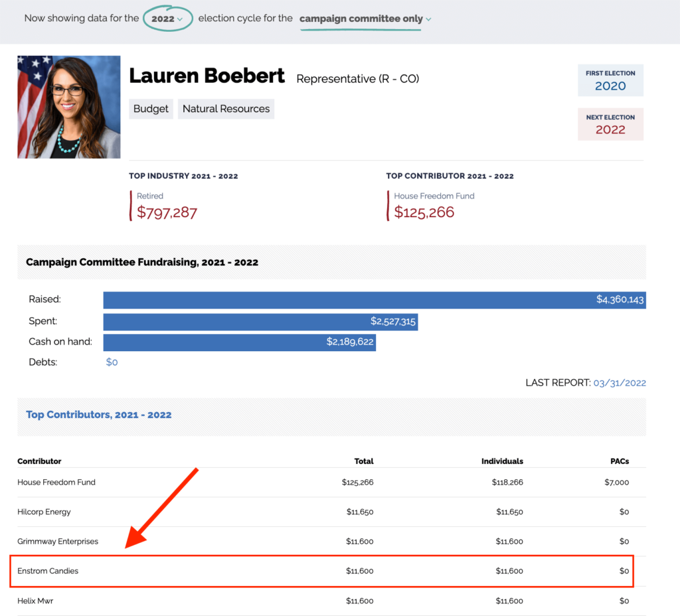Select the Budget committee tag
This screenshot has height=616, width=680.
(151, 109)
